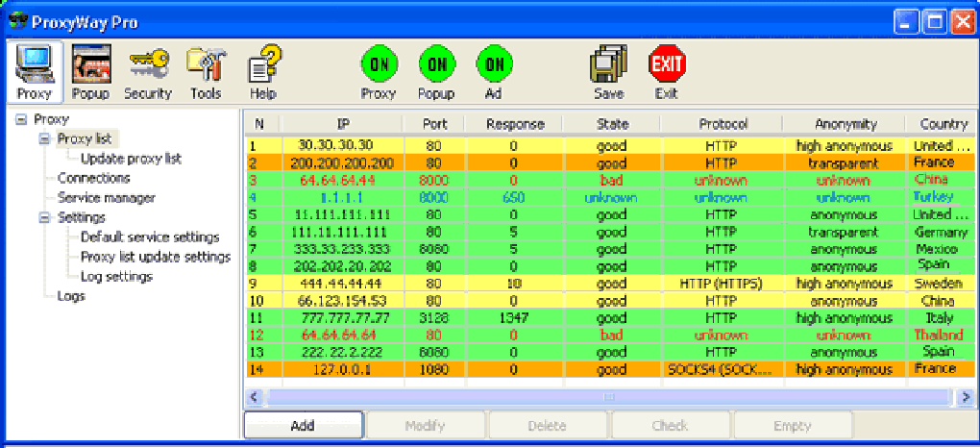
Task: Select proxy row 66.123.154.53
Action: (609, 300)
